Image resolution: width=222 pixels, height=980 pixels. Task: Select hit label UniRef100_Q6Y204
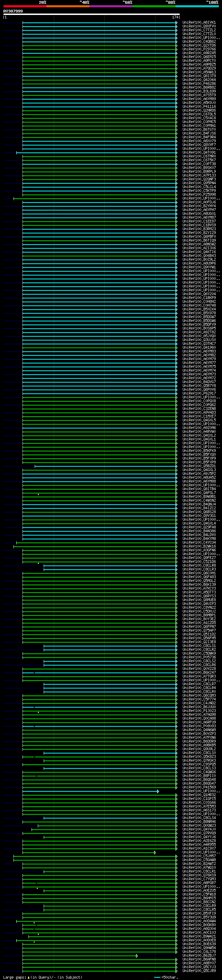[x=199, y=294]
